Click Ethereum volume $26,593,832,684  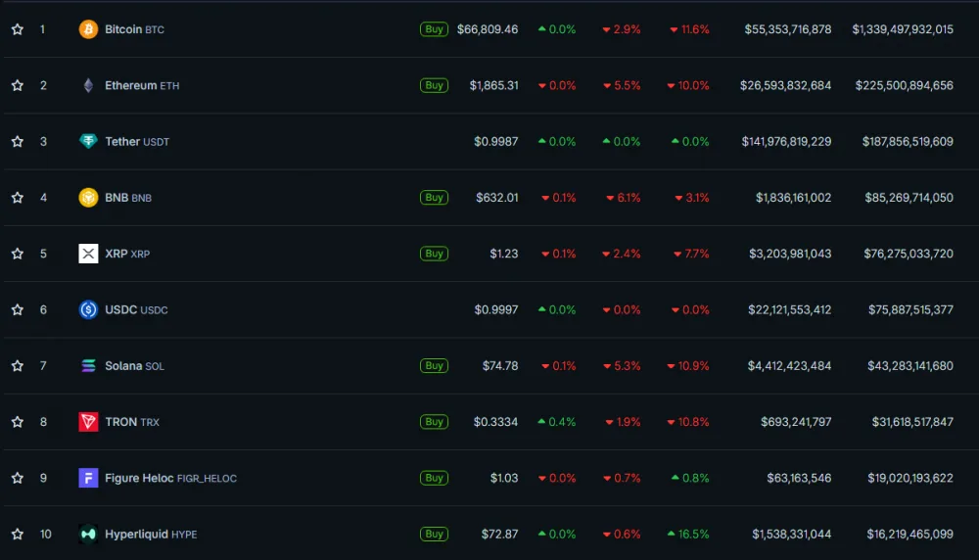tap(785, 85)
